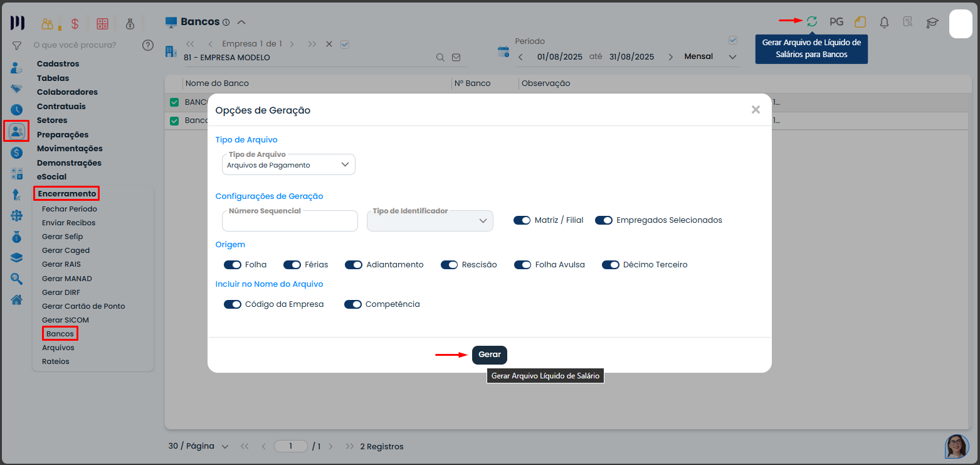Close the Opções de Geração dialog
The image size is (980, 465).
(756, 110)
